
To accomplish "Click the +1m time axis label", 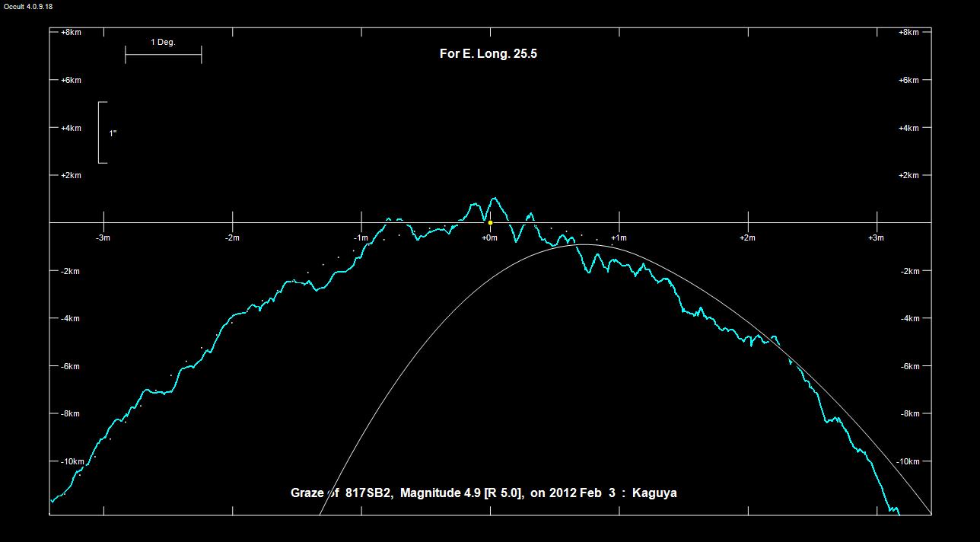I will pyautogui.click(x=619, y=238).
